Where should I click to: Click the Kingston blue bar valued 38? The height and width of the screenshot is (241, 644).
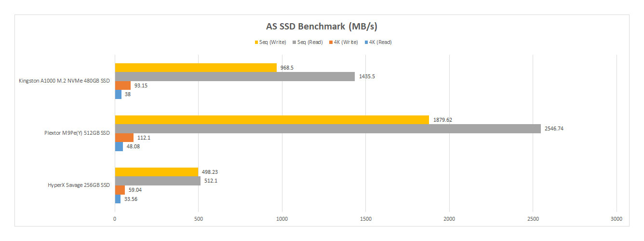118,94
